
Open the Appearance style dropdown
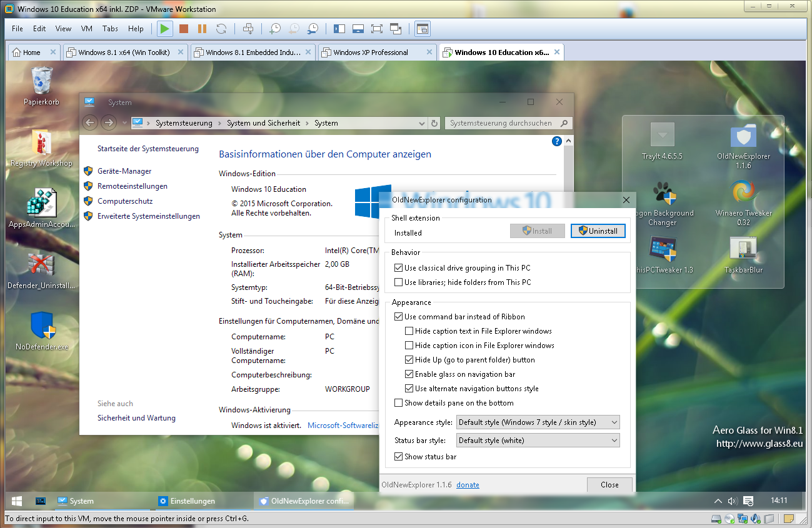(x=538, y=422)
